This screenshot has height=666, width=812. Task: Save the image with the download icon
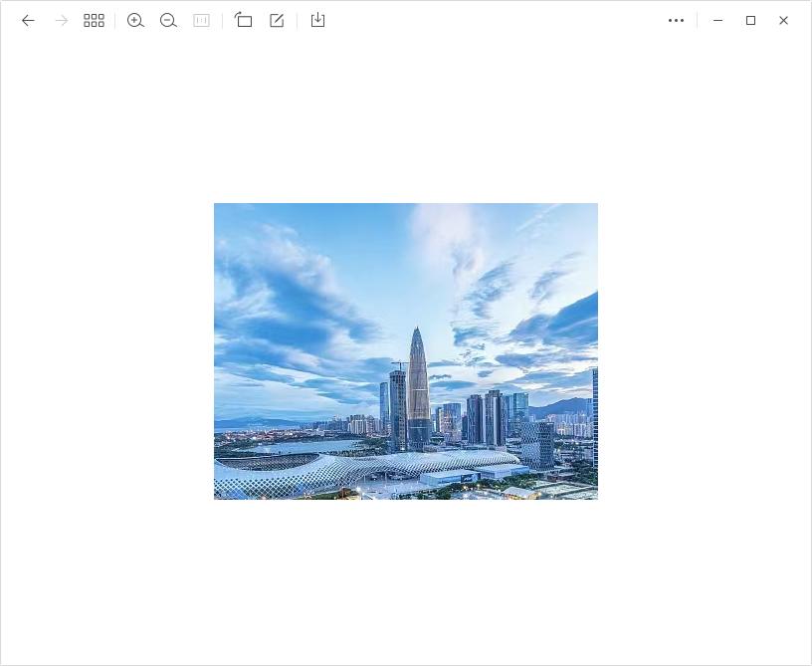tap(318, 20)
